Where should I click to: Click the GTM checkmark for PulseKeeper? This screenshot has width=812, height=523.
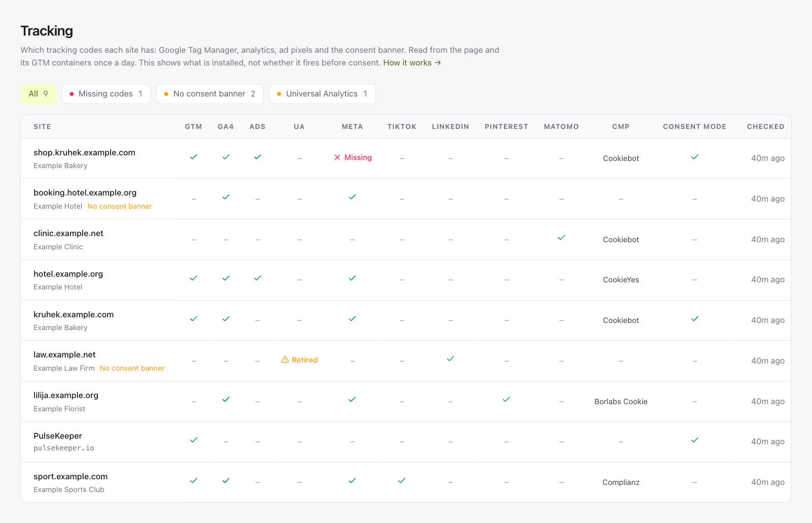coord(193,440)
